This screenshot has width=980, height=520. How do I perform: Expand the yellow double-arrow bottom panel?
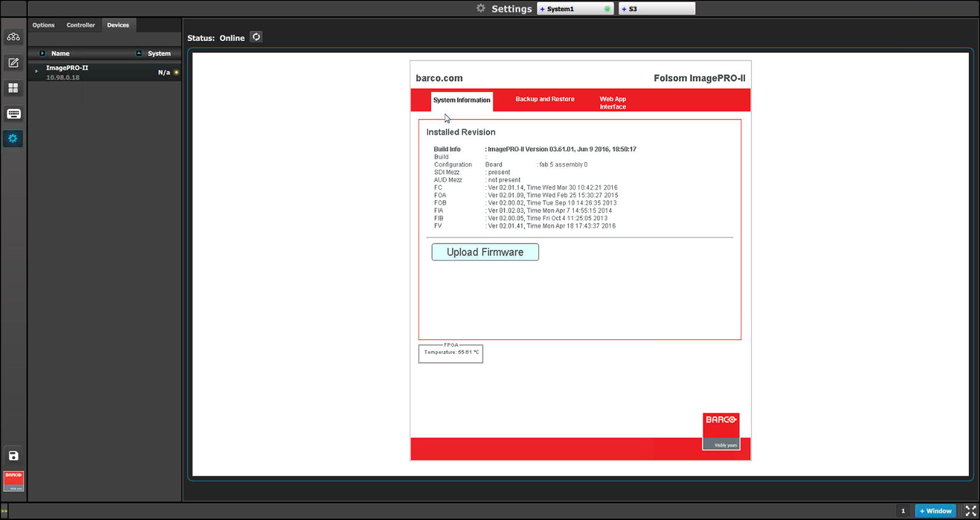(4, 511)
